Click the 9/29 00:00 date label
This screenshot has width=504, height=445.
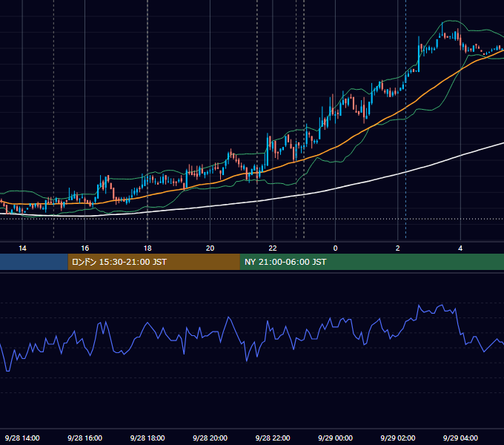coord(335,438)
